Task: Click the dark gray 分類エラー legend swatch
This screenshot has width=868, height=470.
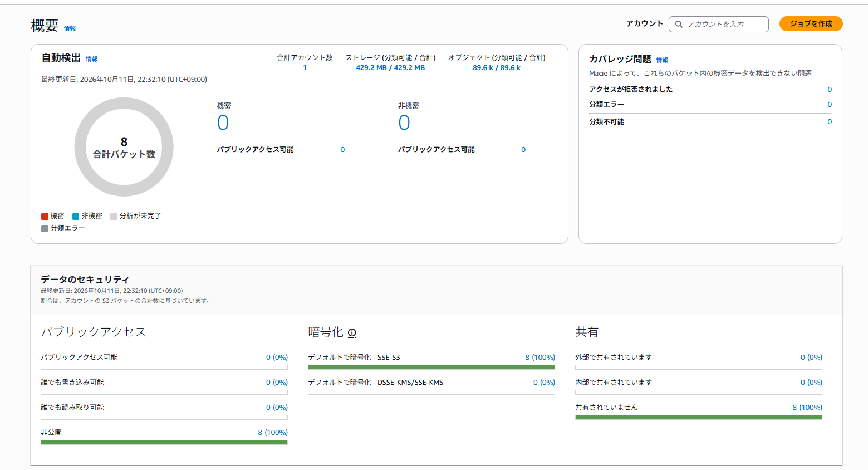Action: tap(45, 229)
